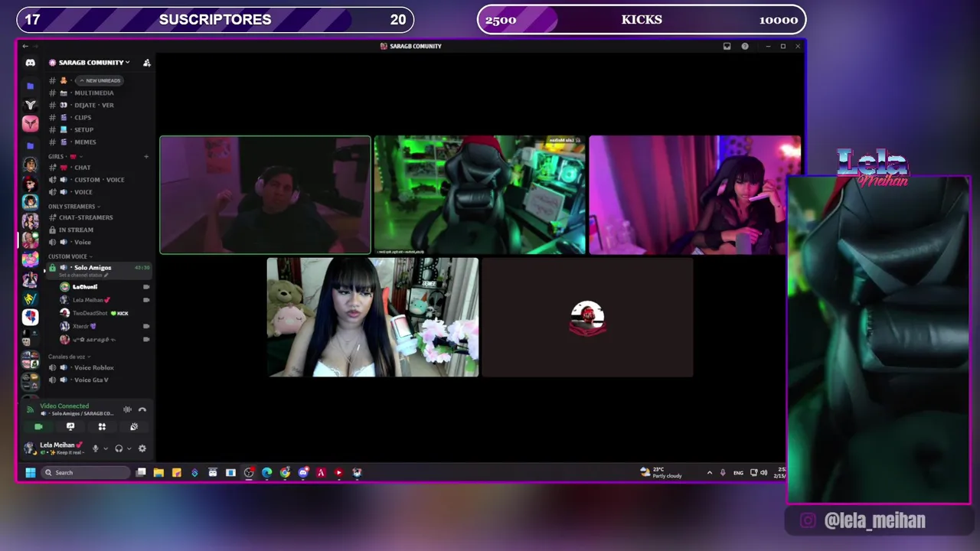The height and width of the screenshot is (551, 980).
Task: Collapse the ONLY STREAMERS category
Action: [73, 206]
